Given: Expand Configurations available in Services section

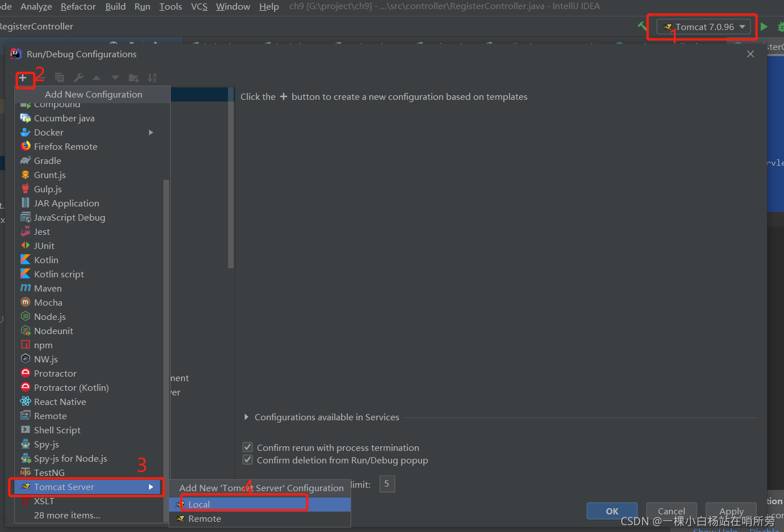Looking at the screenshot, I should 246,417.
